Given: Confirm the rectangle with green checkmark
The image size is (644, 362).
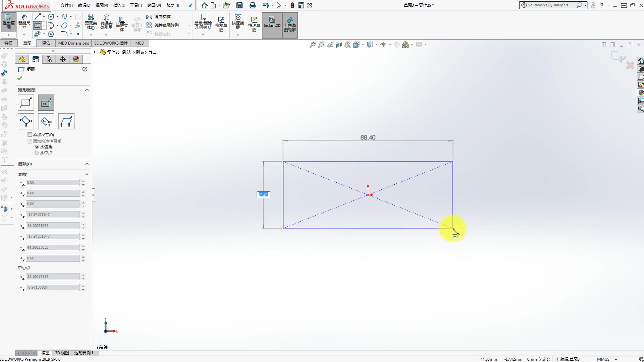Looking at the screenshot, I should click(20, 78).
